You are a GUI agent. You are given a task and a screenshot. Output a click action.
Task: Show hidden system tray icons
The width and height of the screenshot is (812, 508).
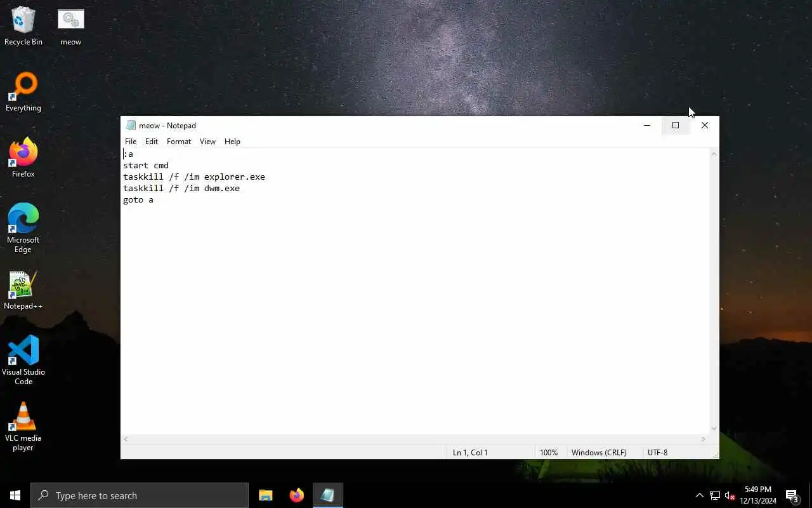pyautogui.click(x=699, y=495)
